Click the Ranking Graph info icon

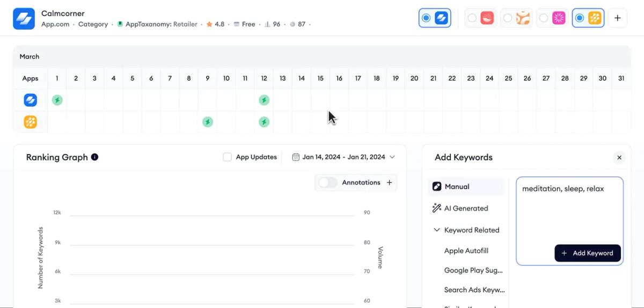[94, 157]
